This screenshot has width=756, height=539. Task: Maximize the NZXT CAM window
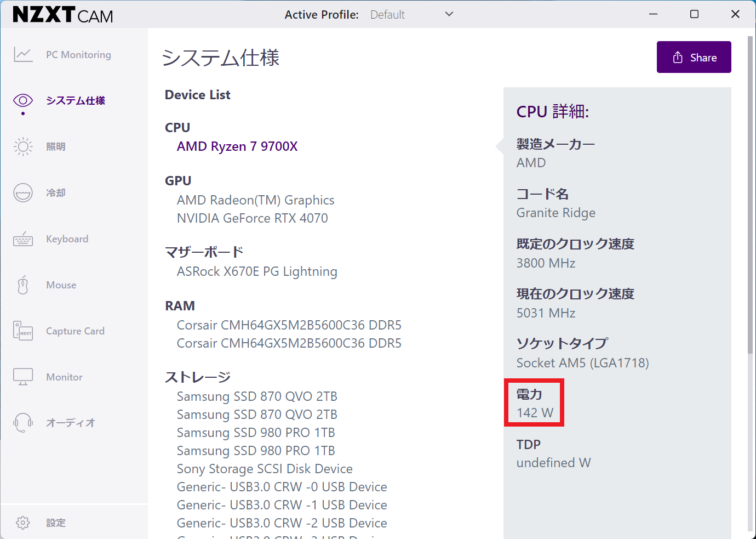click(x=694, y=14)
